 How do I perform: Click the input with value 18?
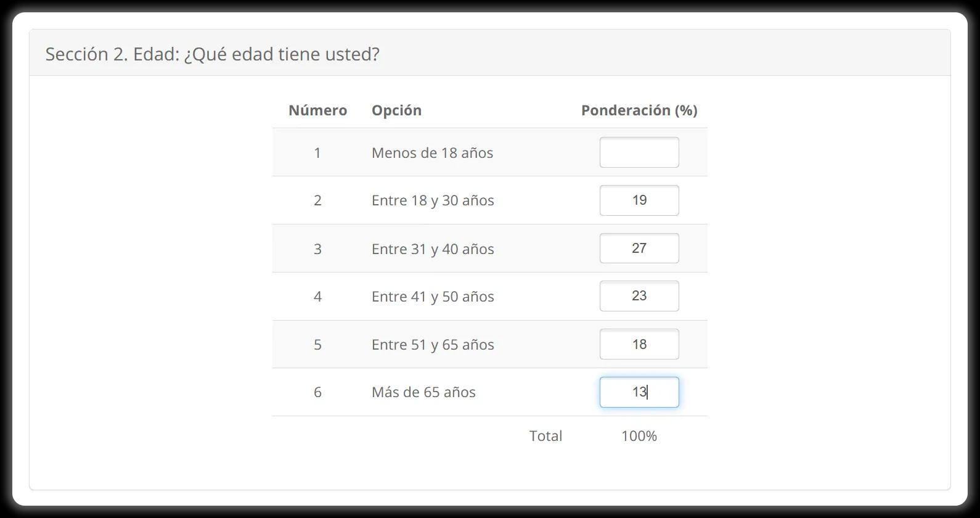(639, 343)
